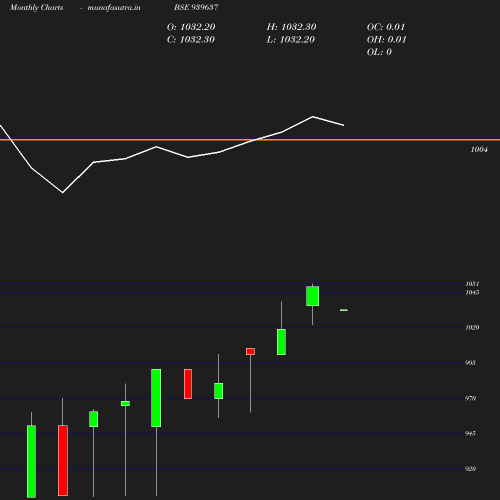Click the 'munafasutra.in' label
The image size is (500, 500).
point(114,7)
